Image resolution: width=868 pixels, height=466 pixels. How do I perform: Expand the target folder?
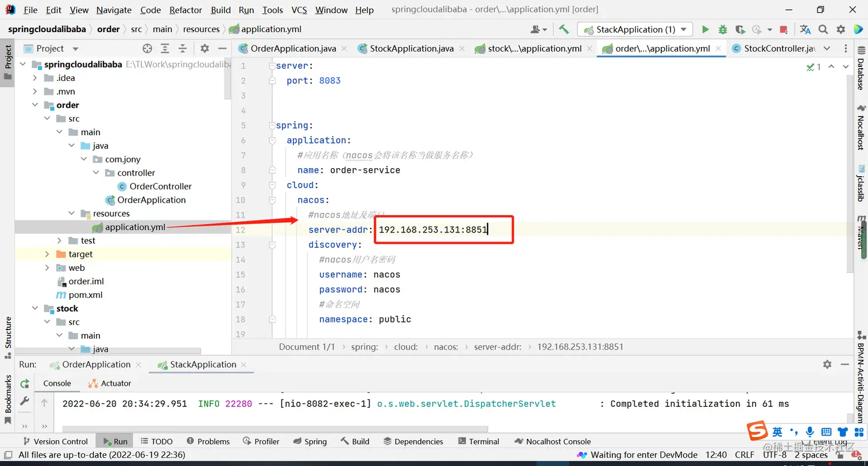[x=48, y=254]
